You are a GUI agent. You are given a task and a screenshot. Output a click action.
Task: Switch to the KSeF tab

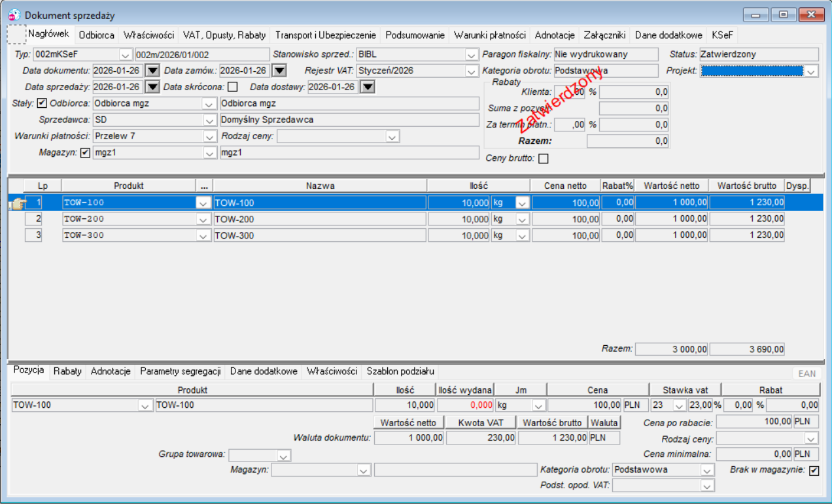[x=723, y=35]
